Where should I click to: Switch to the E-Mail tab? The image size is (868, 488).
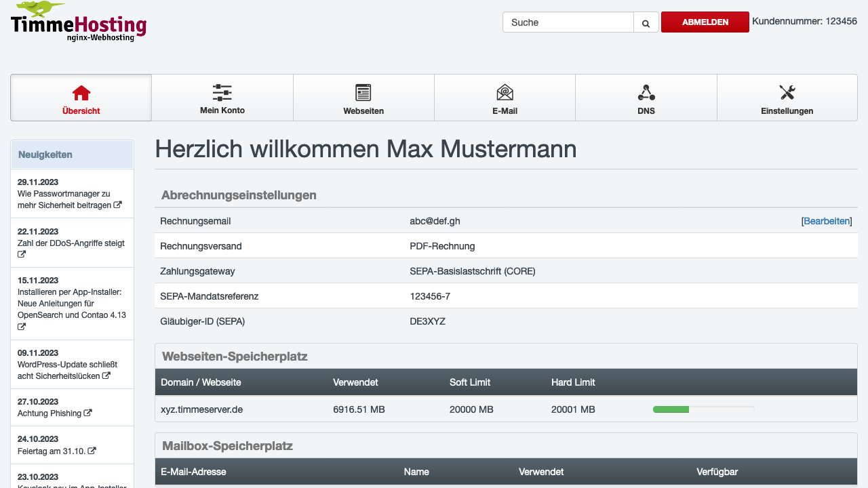[505, 98]
